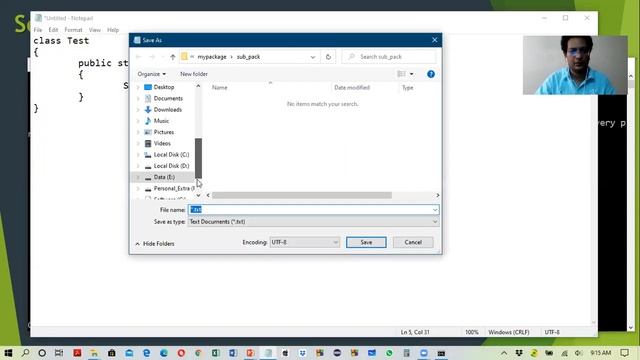Click the Up one level arrow
Image resolution: width=640 pixels, height=360 pixels.
click(x=173, y=57)
